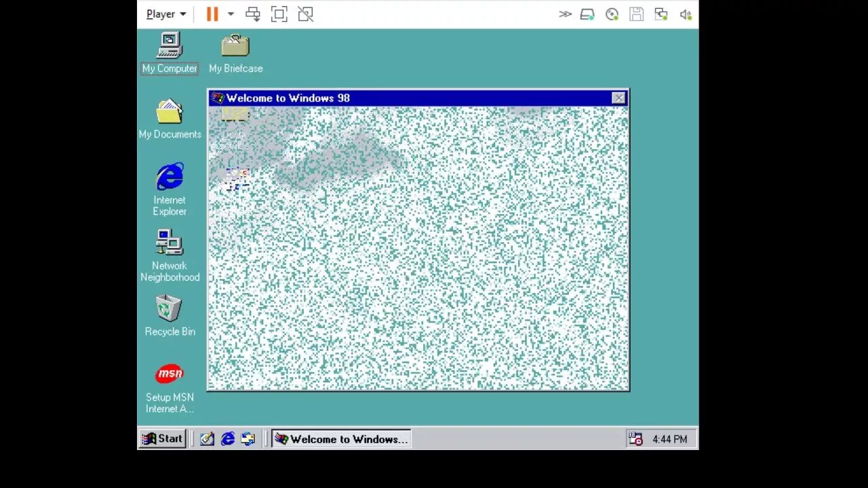Click the Show Desktop quick launch icon
The width and height of the screenshot is (868, 488).
[x=208, y=439]
